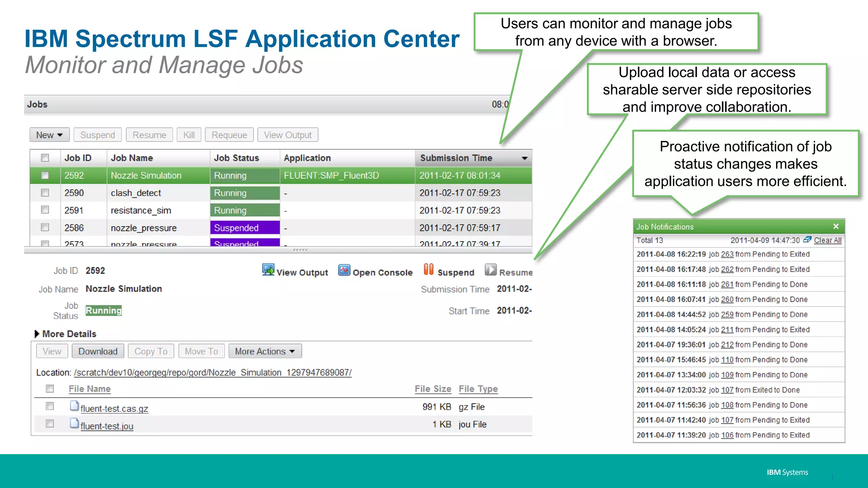Open the fluent-test.jou file link

[x=107, y=426]
